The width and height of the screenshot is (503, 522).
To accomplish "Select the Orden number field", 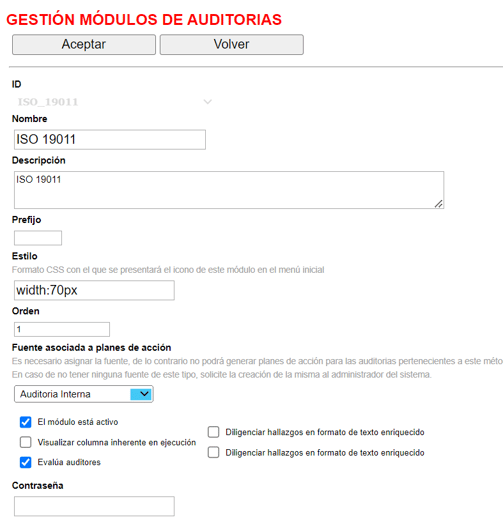I will tap(62, 329).
